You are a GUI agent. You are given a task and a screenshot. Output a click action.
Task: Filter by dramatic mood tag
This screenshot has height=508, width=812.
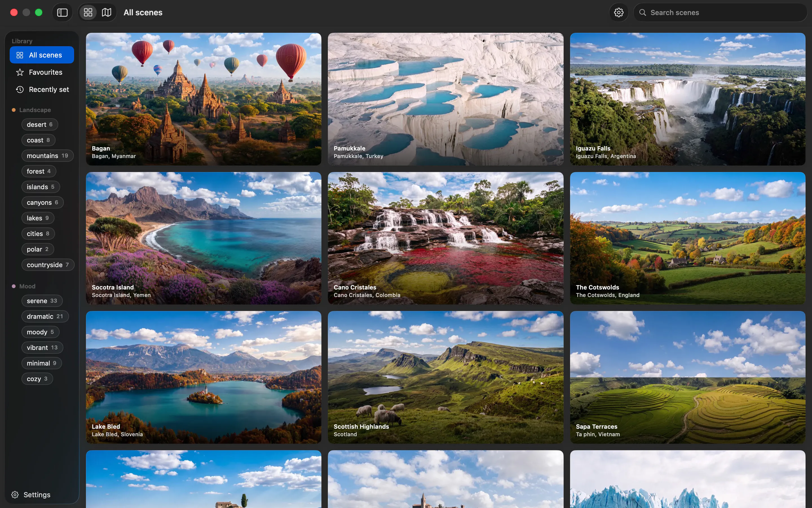[45, 316]
